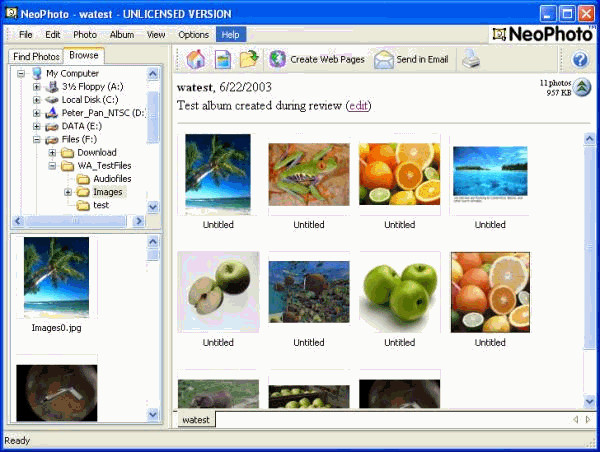
Task: Click the photo document toolbar icon
Action: [x=223, y=59]
